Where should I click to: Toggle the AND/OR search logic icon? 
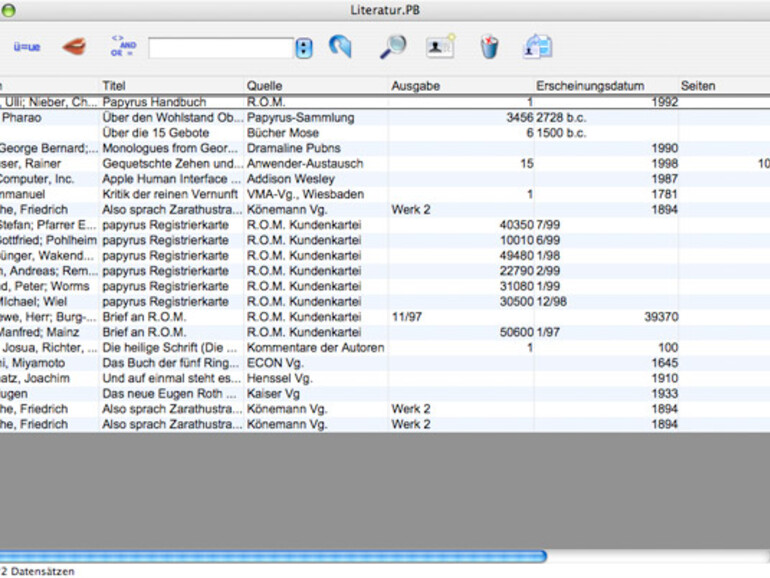123,46
